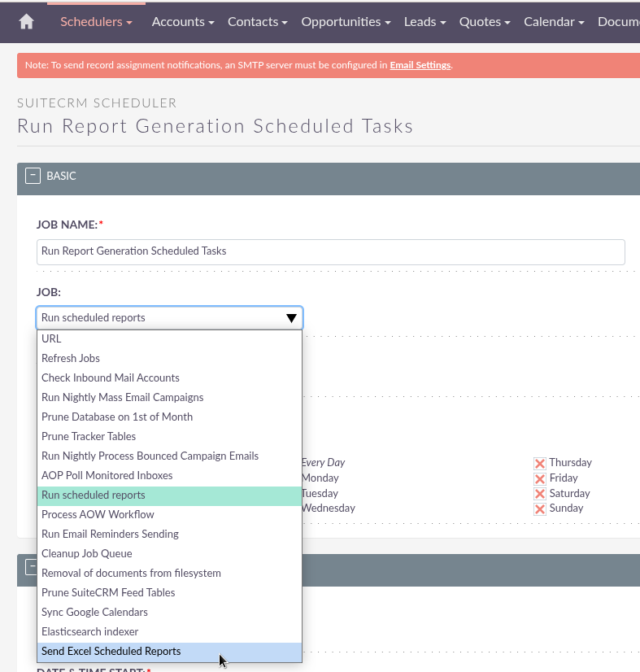Toggle the Thursday checkbox
The width and height of the screenshot is (640, 672).
(x=540, y=463)
